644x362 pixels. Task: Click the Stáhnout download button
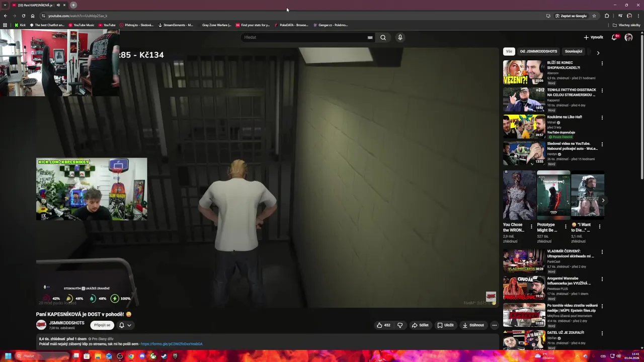(473, 325)
